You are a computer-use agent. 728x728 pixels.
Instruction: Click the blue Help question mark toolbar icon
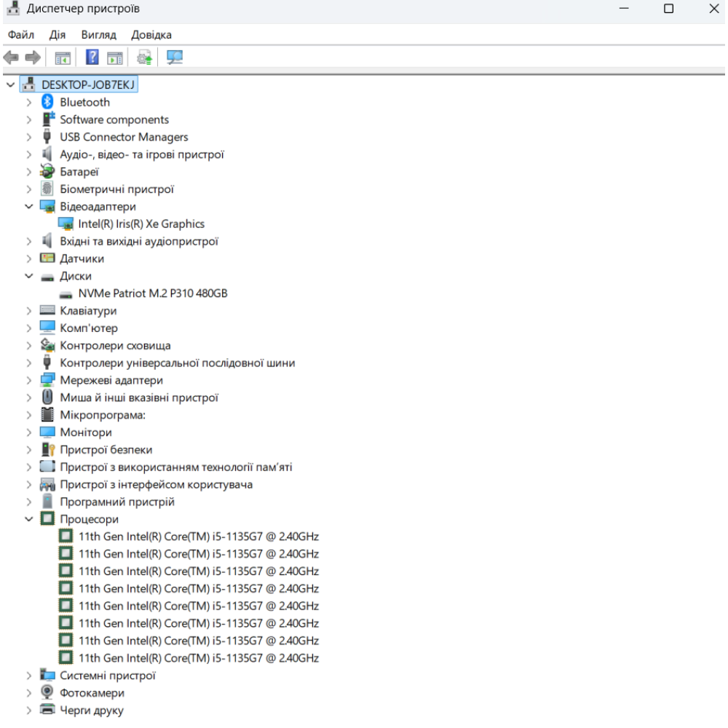tap(92, 58)
